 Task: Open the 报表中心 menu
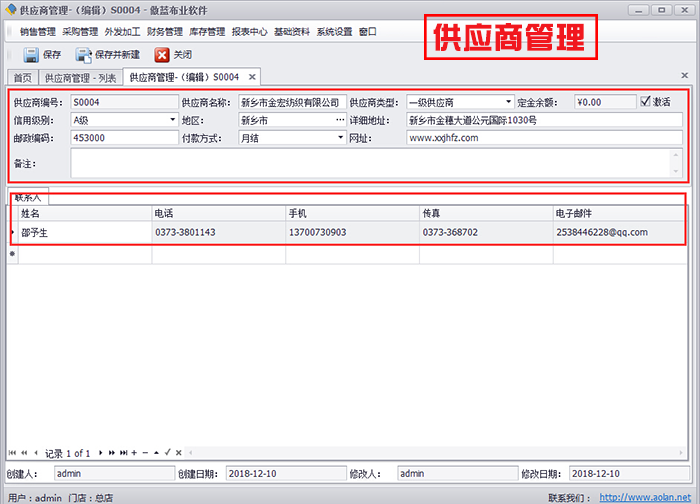[249, 31]
